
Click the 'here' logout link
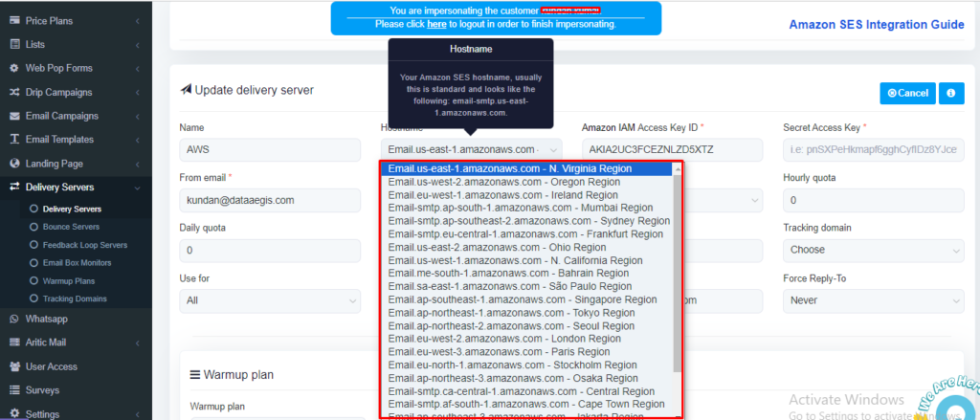coord(436,24)
